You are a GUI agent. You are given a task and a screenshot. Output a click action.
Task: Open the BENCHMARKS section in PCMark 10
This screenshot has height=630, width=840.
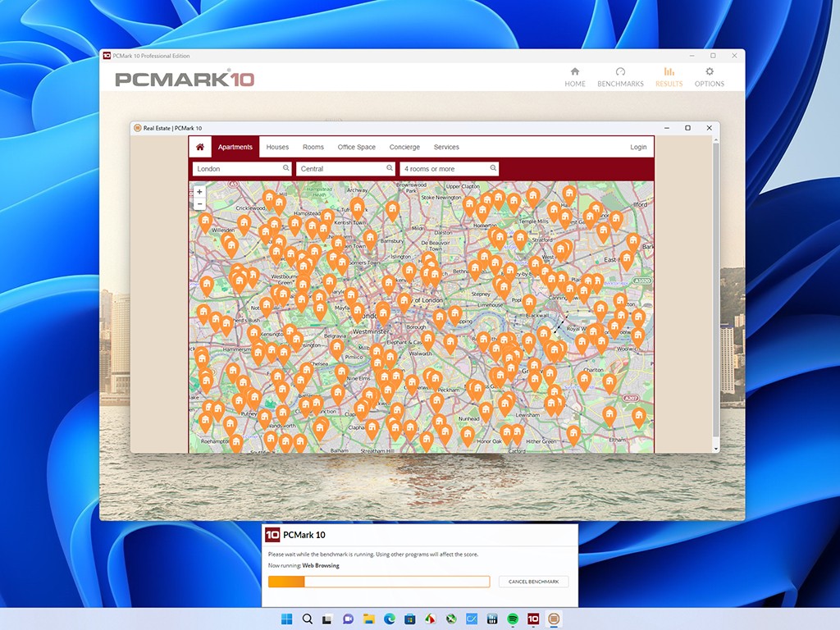tap(620, 77)
